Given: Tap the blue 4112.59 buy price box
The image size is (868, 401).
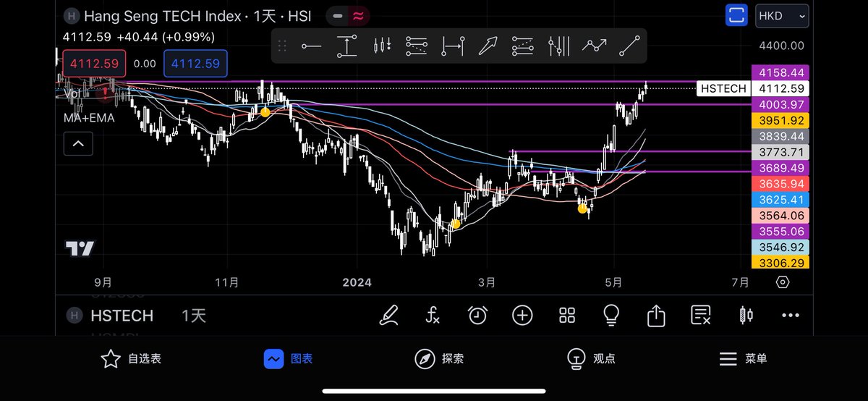Looking at the screenshot, I should coord(195,64).
